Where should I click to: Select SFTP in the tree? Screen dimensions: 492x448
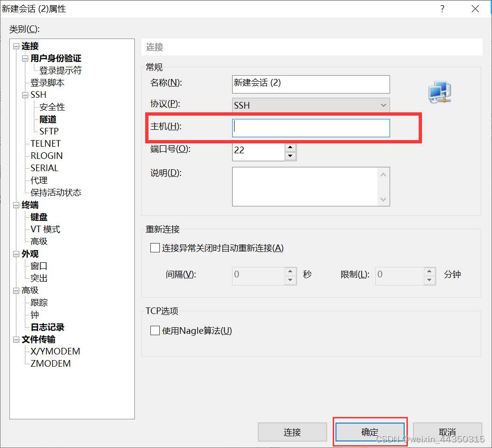49,131
